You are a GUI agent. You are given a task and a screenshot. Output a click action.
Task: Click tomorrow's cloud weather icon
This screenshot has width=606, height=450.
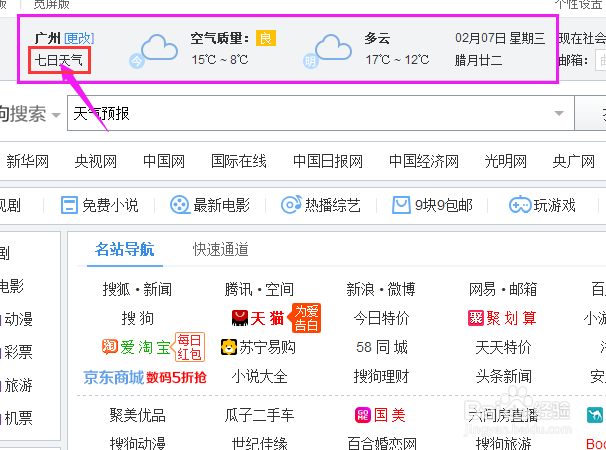pos(332,48)
